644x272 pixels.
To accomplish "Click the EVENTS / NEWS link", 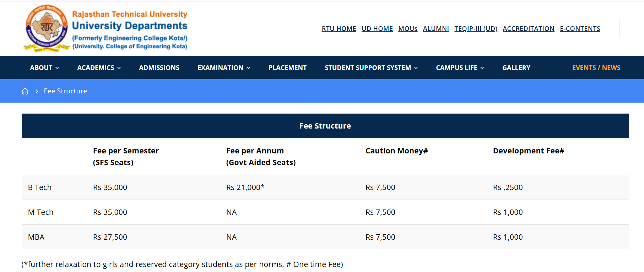I will (x=596, y=67).
